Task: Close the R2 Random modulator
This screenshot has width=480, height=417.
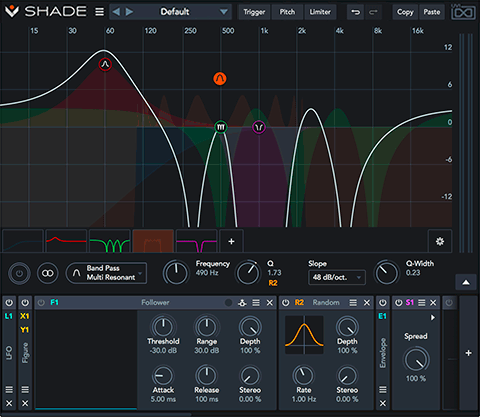Action: point(367,303)
